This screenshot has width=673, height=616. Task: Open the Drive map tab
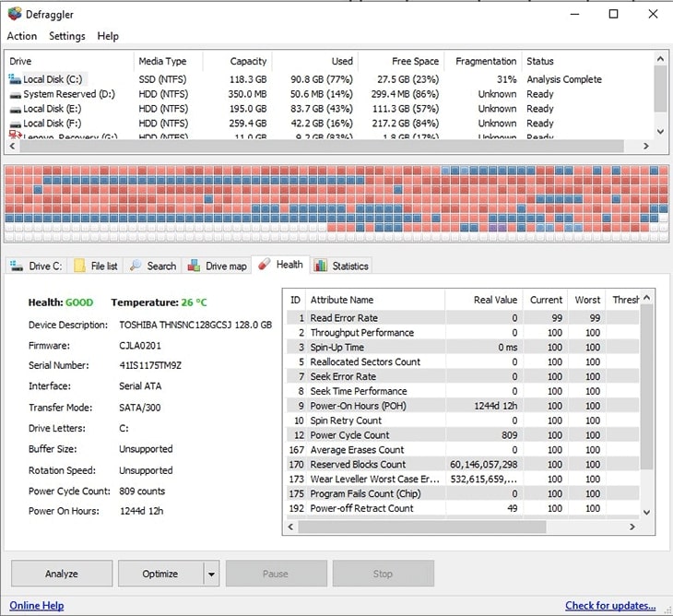click(218, 267)
